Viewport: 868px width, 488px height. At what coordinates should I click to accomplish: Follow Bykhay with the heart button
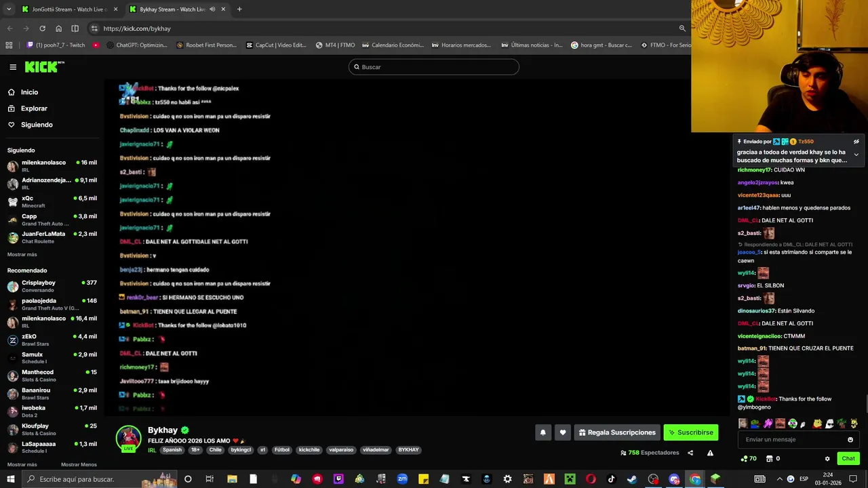[562, 432]
